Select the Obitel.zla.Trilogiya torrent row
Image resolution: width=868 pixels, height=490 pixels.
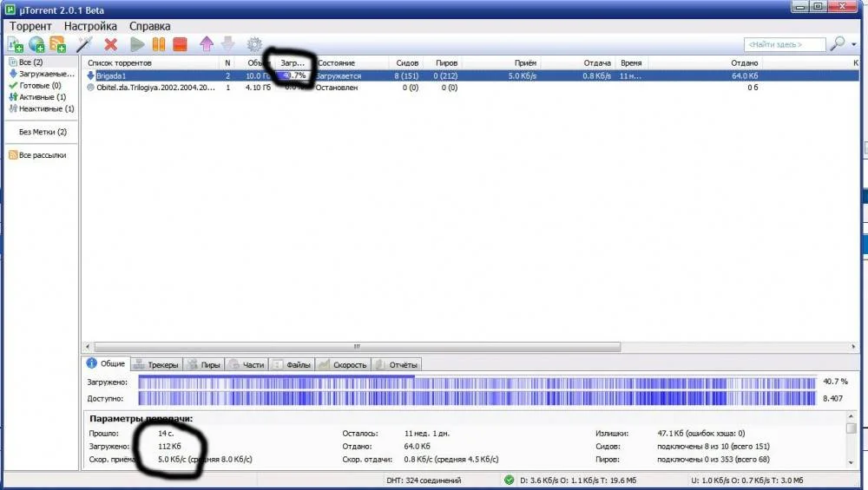470,88
